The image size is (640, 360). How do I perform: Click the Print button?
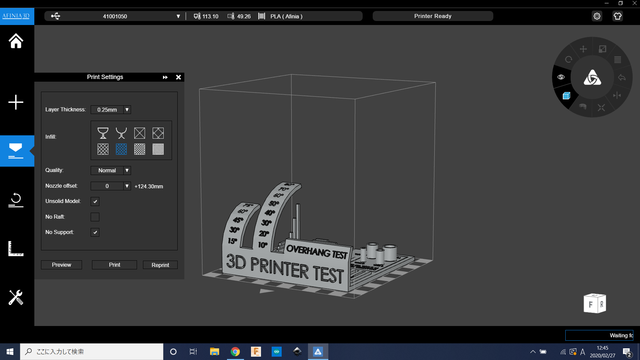point(114,265)
